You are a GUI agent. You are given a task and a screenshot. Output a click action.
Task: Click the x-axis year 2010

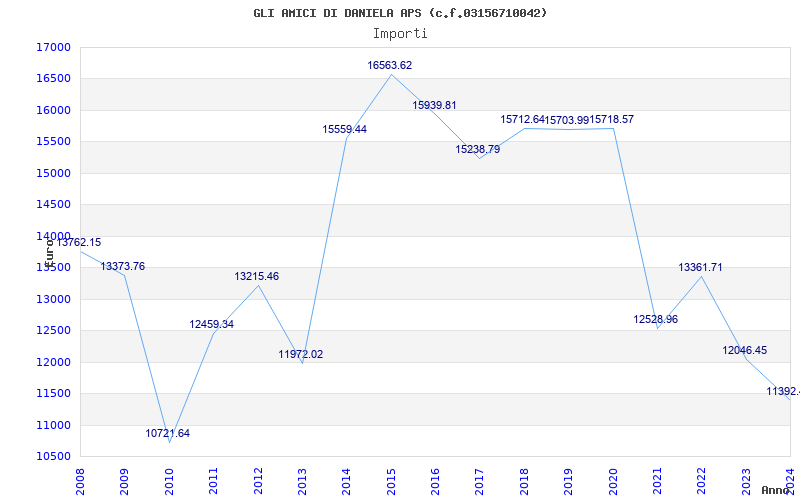[x=169, y=481]
